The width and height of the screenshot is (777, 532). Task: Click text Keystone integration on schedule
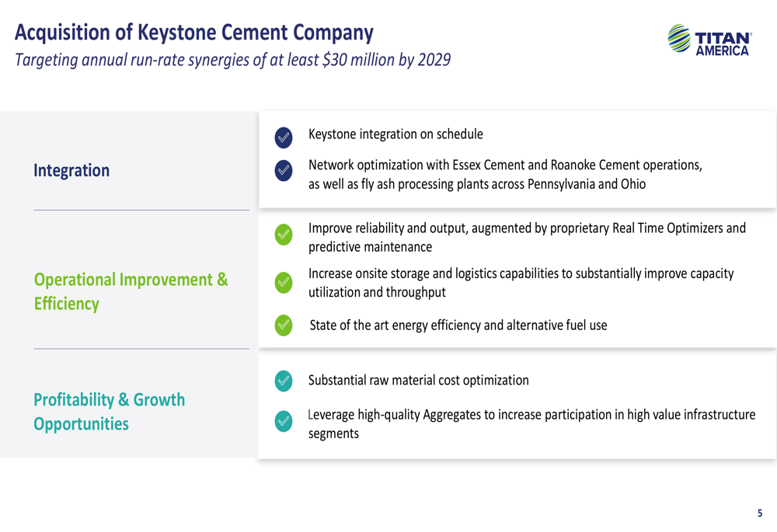pos(395,134)
